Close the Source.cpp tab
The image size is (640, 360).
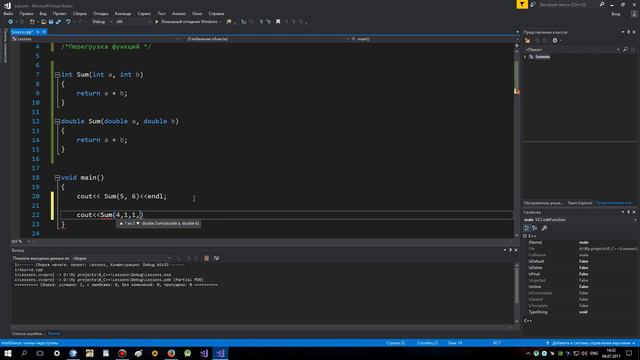point(44,32)
